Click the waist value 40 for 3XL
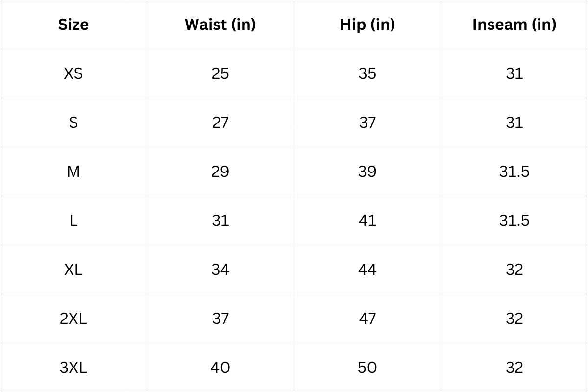The height and width of the screenshot is (392, 588). (220, 367)
